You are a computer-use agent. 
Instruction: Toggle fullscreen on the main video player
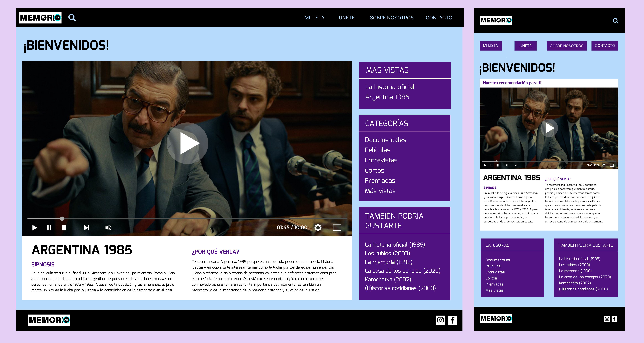[337, 228]
